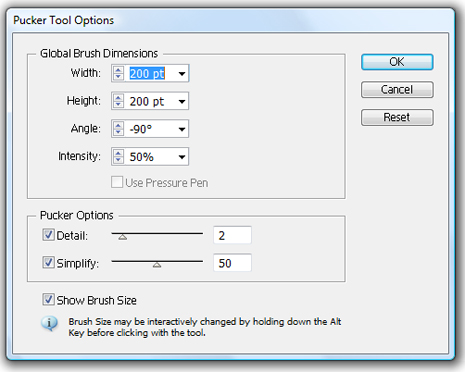465x372 pixels.
Task: Increase Angle using stepper up arrow
Action: (x=118, y=125)
